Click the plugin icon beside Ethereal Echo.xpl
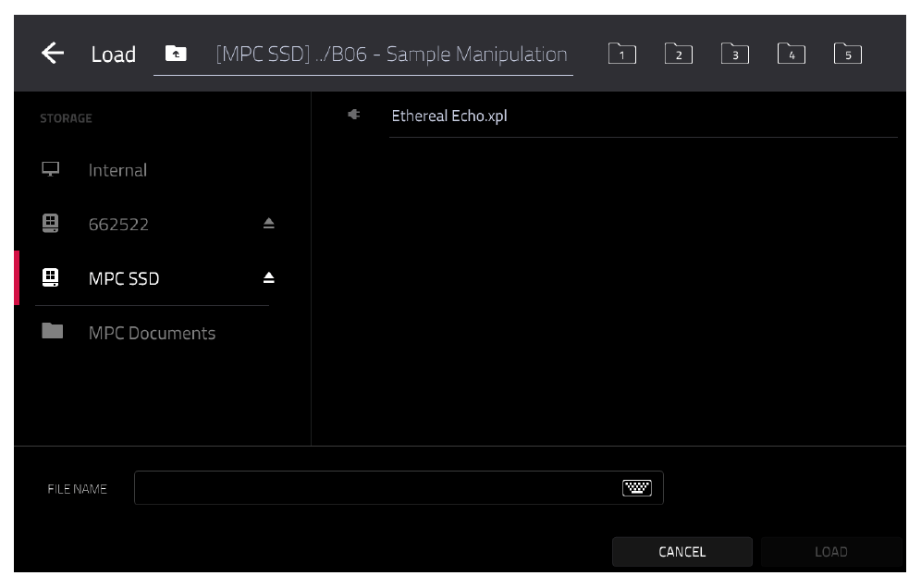This screenshot has height=588, width=921. click(x=353, y=115)
